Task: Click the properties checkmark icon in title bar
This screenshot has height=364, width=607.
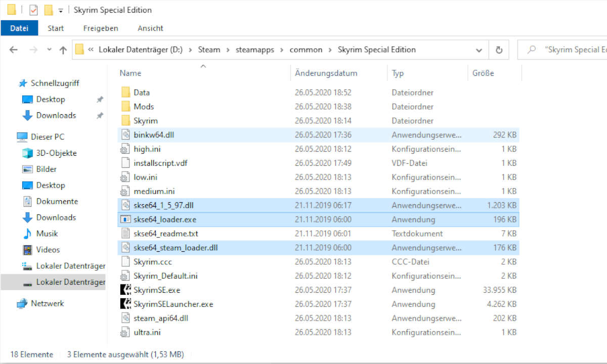Action: [33, 10]
